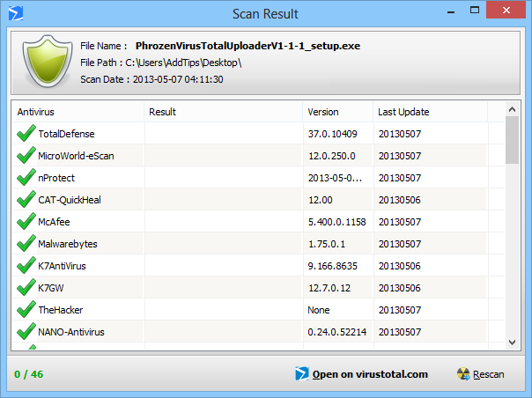
Task: Click Last Update value for K7GW
Action: (400, 289)
